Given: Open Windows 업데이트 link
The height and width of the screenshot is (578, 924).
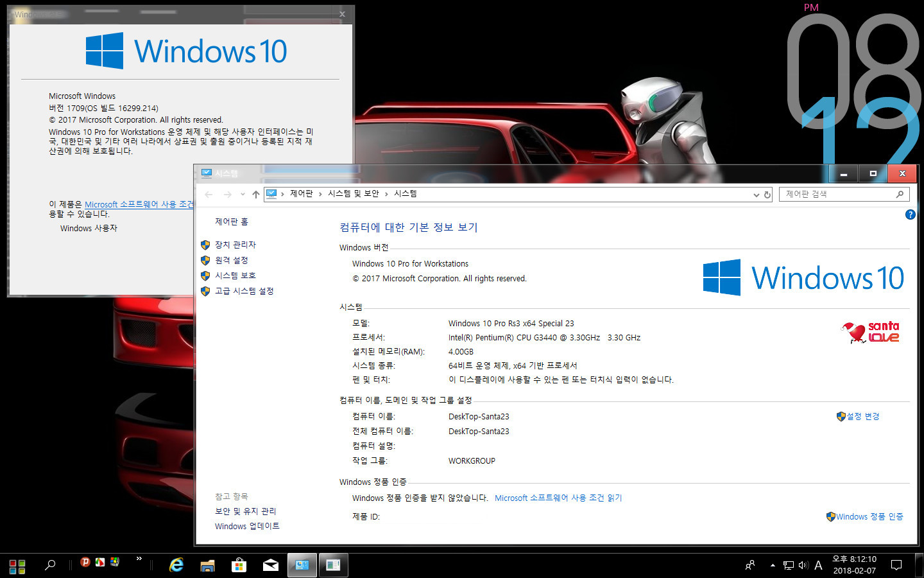Looking at the screenshot, I should click(x=247, y=526).
